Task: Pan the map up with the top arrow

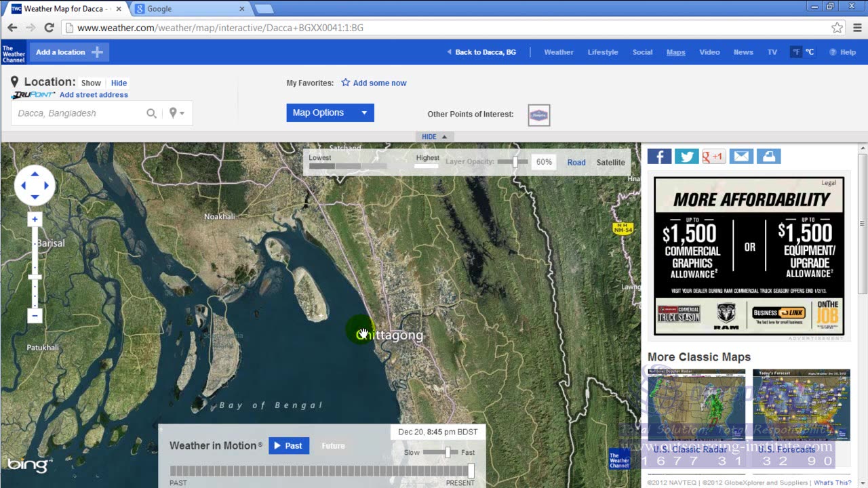Action: pyautogui.click(x=35, y=174)
